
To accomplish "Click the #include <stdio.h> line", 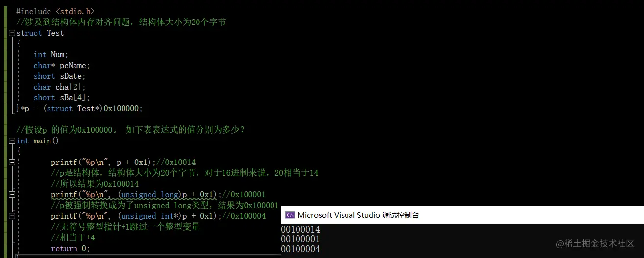I will [55, 11].
